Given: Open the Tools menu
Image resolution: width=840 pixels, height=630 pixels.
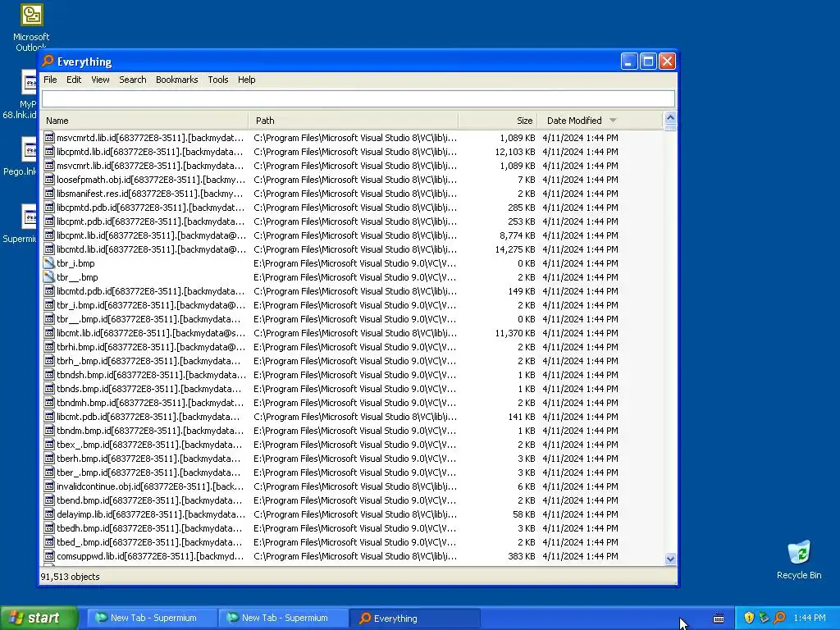Looking at the screenshot, I should click(x=218, y=80).
